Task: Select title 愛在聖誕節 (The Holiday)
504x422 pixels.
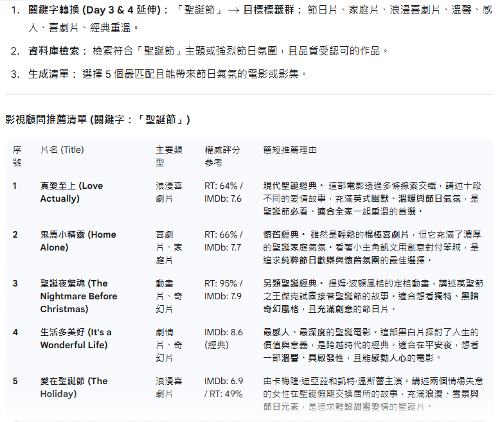Action: 74,387
